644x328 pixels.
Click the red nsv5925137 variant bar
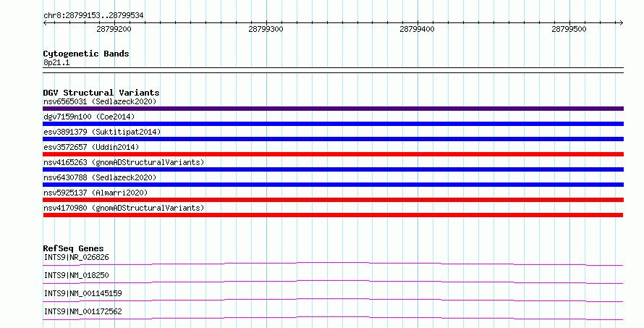pyautogui.click(x=333, y=200)
